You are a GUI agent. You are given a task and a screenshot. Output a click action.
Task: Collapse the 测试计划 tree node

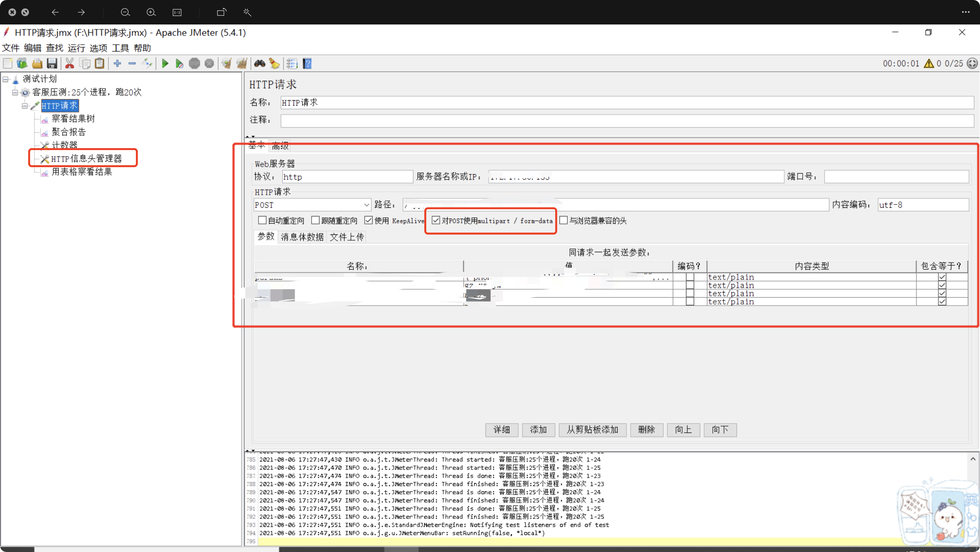(x=5, y=79)
